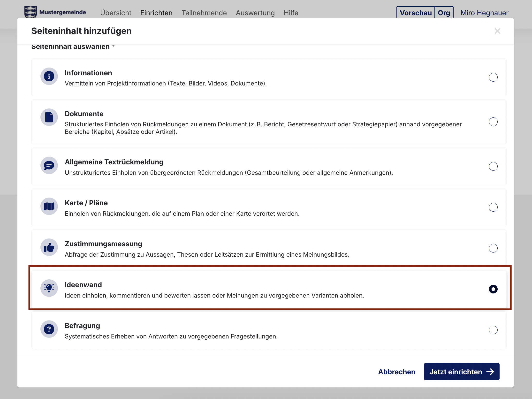Click the Seiteninhalt hinzufügen dialog heading

81,31
